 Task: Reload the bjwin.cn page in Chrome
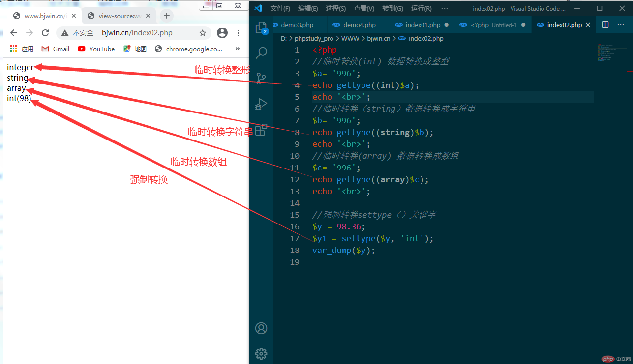(45, 33)
